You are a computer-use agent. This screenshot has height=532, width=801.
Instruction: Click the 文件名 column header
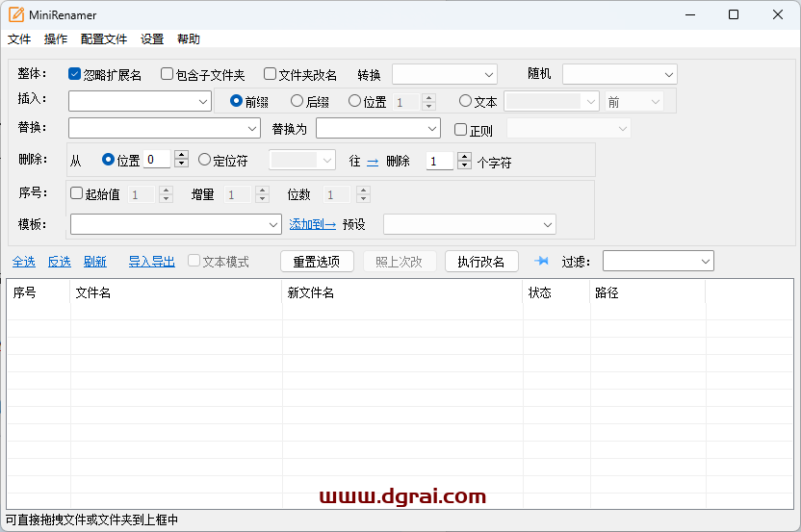pos(176,292)
